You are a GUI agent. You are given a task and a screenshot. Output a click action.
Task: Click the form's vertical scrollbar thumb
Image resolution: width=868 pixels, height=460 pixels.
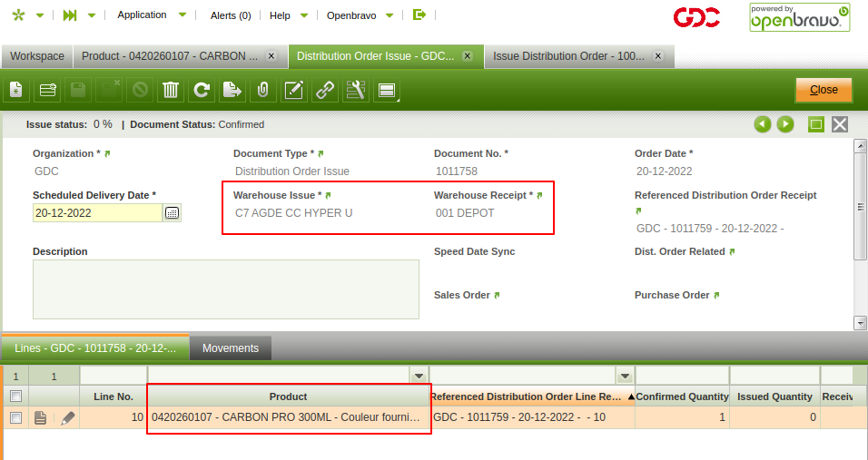coord(860,207)
